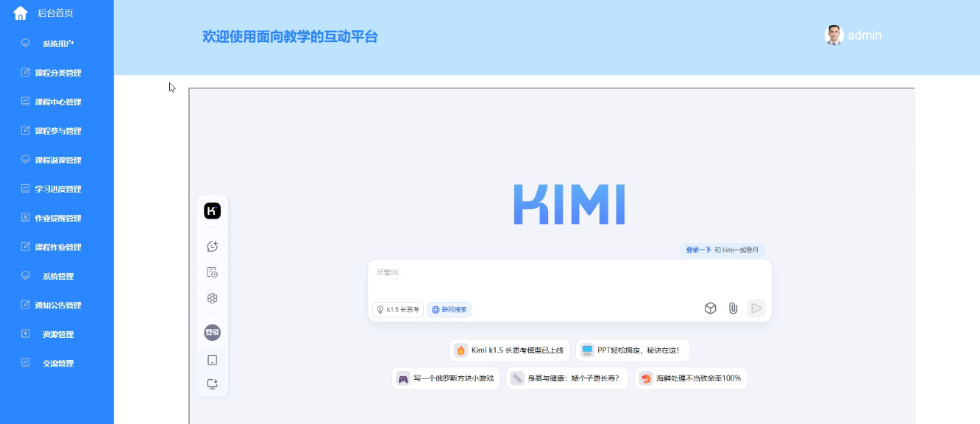Click the title 欢迎使用面向教学的互动平台
The image size is (980, 424).
(290, 37)
